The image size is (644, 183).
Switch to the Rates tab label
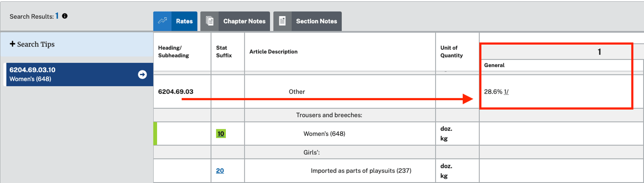click(x=184, y=21)
